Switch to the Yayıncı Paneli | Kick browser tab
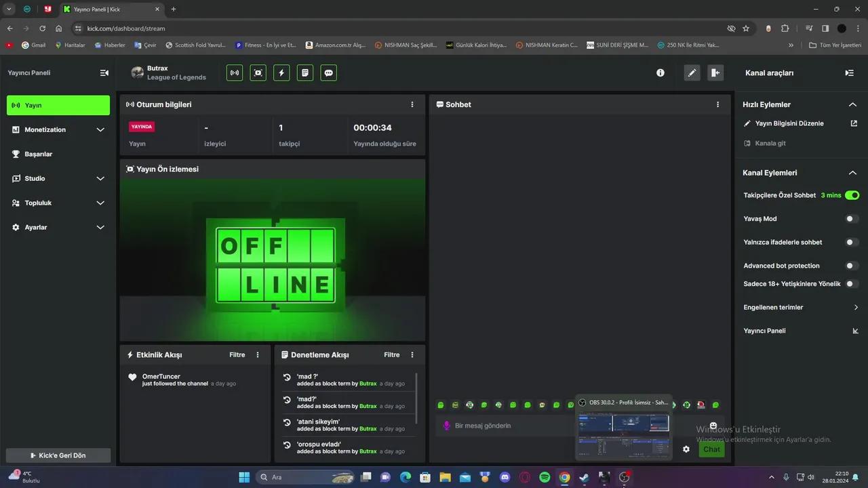This screenshot has width=868, height=488. point(112,9)
